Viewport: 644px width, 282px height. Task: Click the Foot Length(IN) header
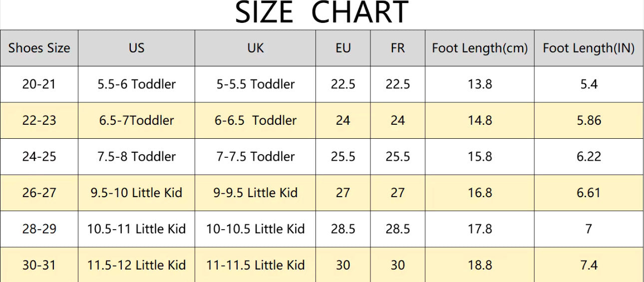tap(589, 48)
